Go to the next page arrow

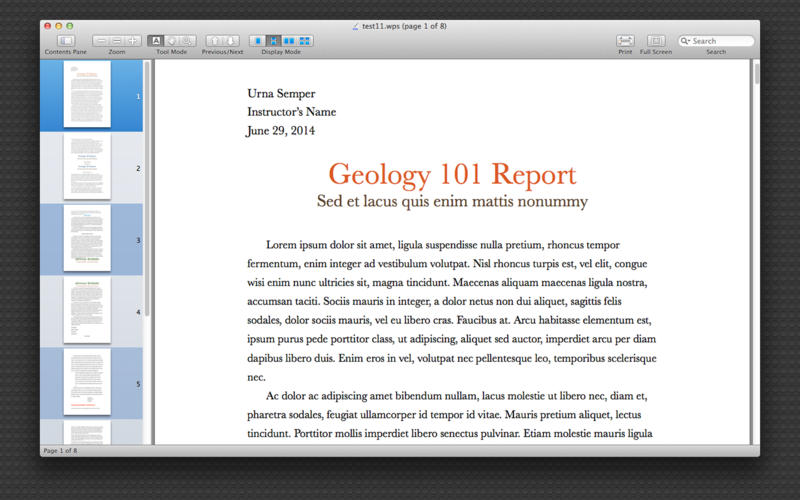pyautogui.click(x=230, y=40)
